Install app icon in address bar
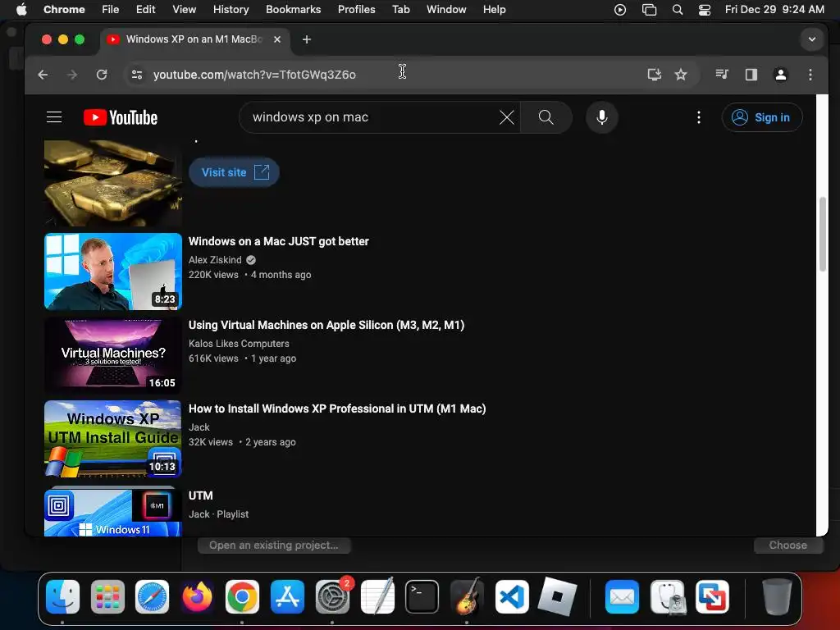Image resolution: width=840 pixels, height=630 pixels. pyautogui.click(x=654, y=75)
